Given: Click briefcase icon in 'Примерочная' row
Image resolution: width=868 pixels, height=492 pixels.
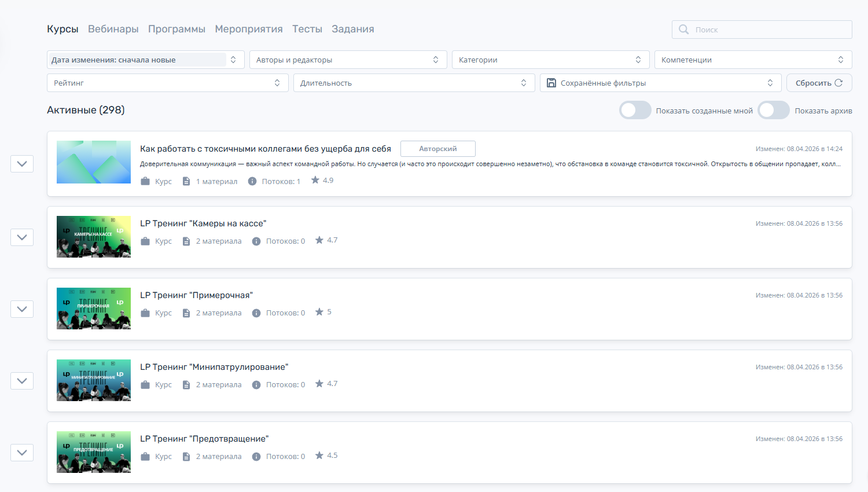Looking at the screenshot, I should [145, 313].
